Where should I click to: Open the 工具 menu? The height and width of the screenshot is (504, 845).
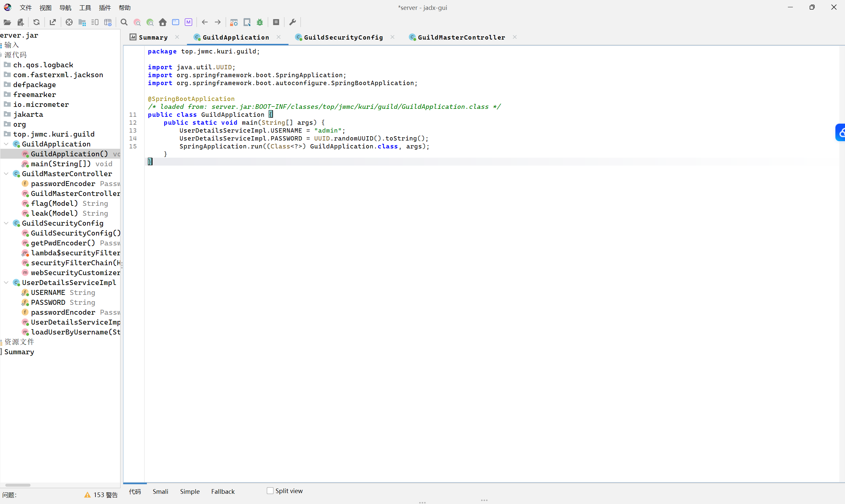[x=85, y=8]
